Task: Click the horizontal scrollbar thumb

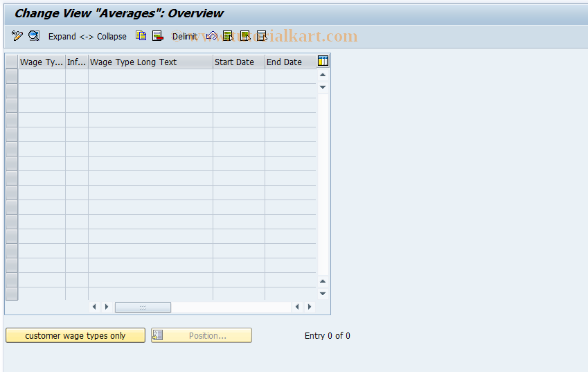Action: click(x=143, y=307)
